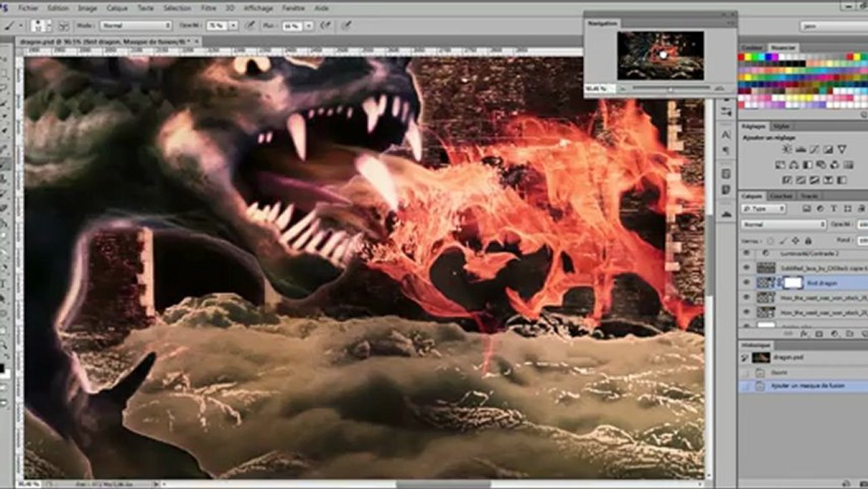Enable pressure for opacity in options bar
Viewport: 868px width, 489px height.
250,25
